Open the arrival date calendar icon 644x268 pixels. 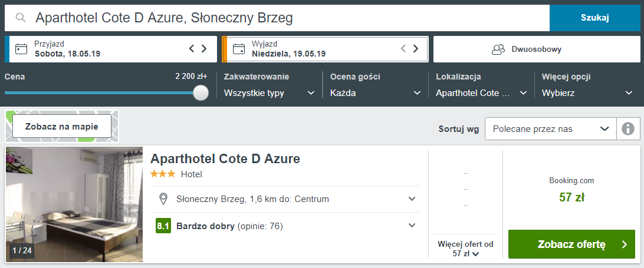click(x=21, y=49)
